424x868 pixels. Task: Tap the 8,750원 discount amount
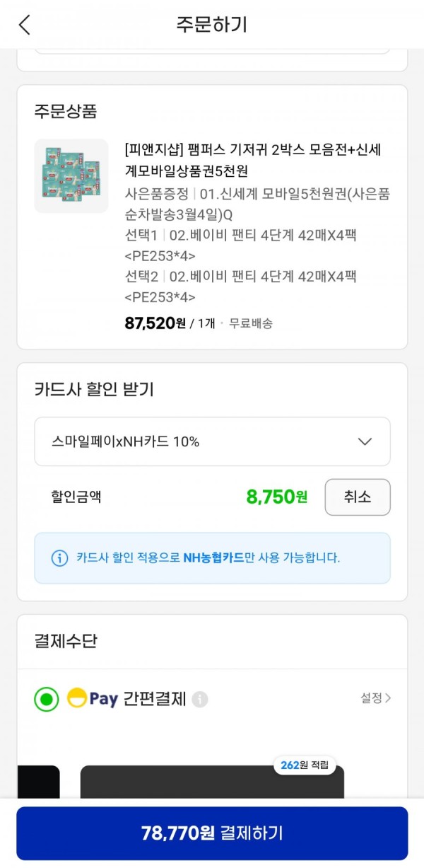click(x=277, y=497)
